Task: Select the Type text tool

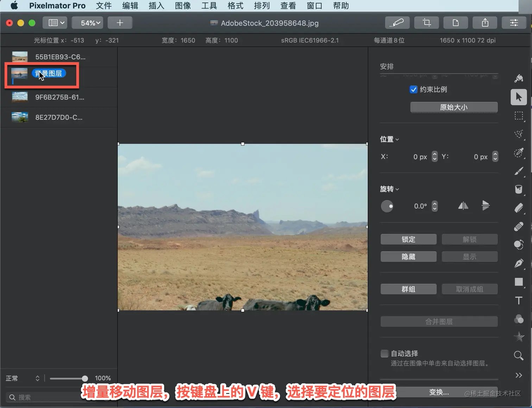Action: tap(519, 300)
